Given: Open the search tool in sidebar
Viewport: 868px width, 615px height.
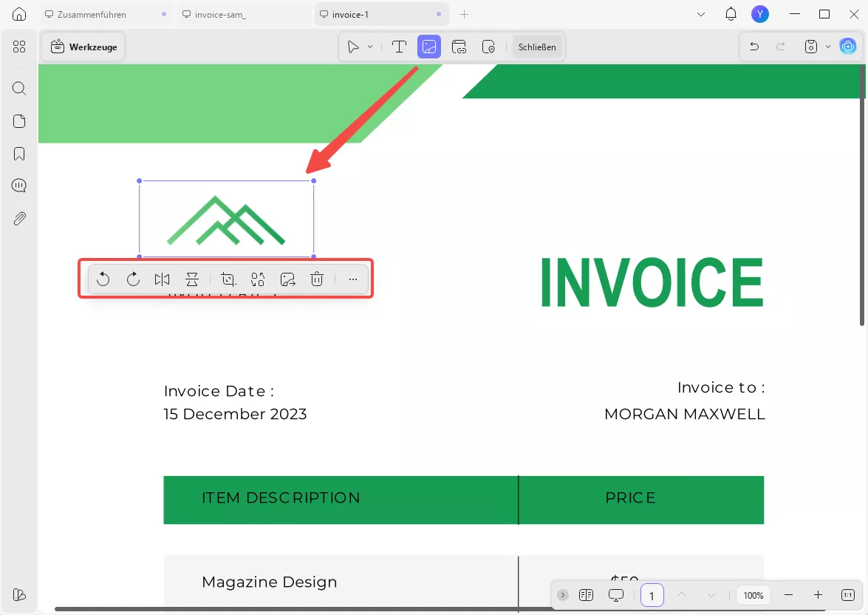Looking at the screenshot, I should point(18,89).
